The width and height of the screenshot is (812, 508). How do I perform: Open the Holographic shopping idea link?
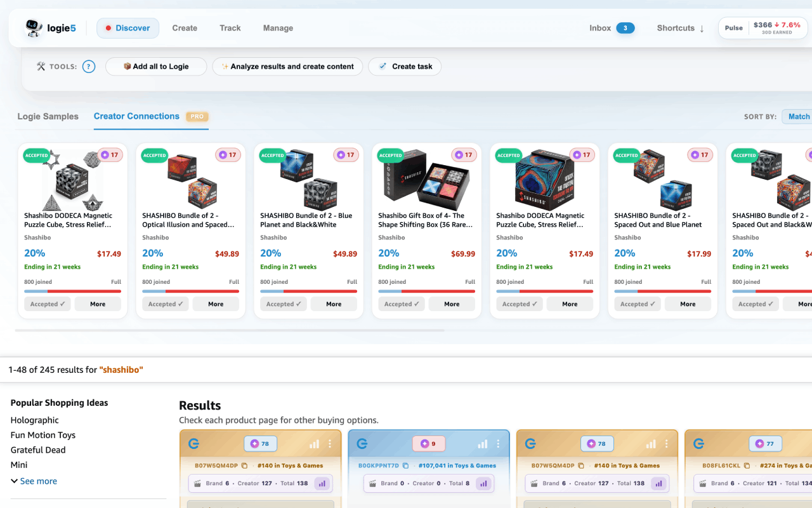tap(35, 420)
